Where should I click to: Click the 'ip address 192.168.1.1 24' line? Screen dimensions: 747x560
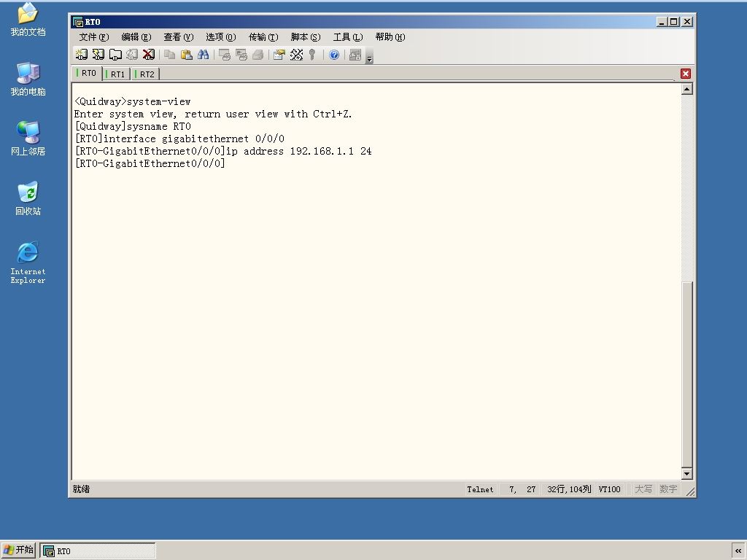(223, 151)
